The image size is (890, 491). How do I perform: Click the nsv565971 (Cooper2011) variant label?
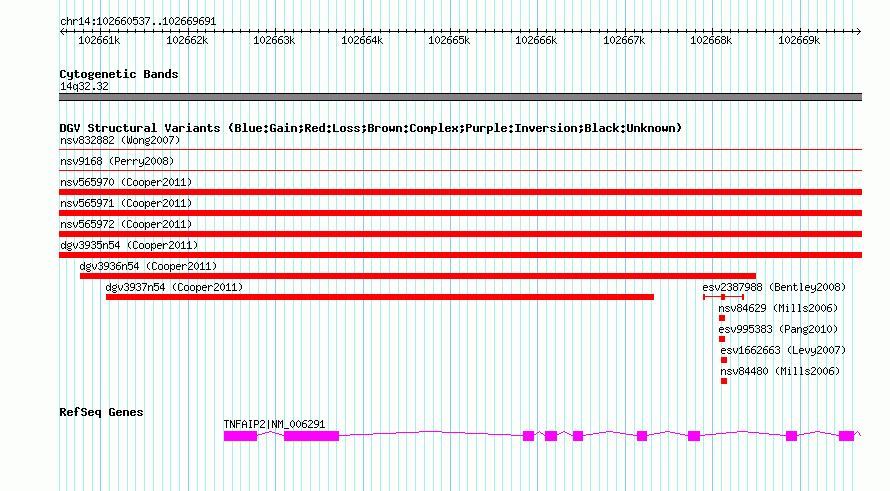[126, 203]
